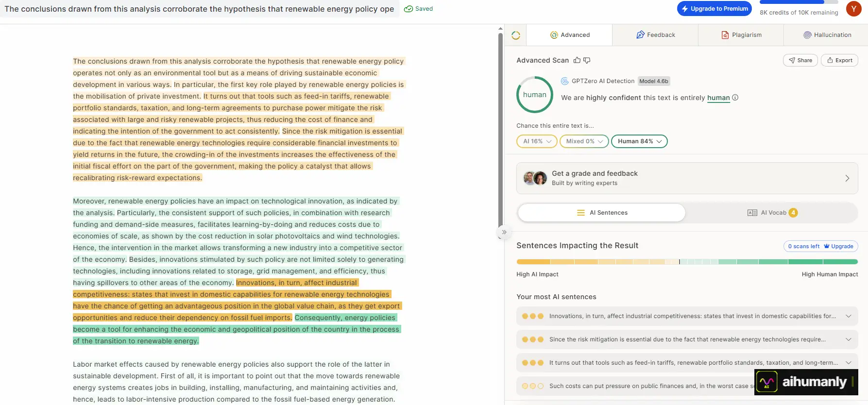
Task: Open the Hallucination tab
Action: tap(827, 35)
